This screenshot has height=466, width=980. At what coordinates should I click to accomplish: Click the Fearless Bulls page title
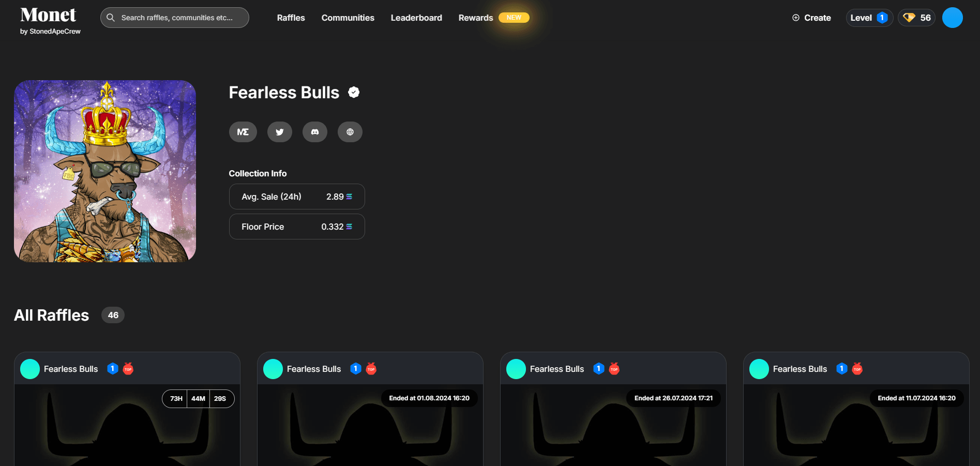click(284, 93)
